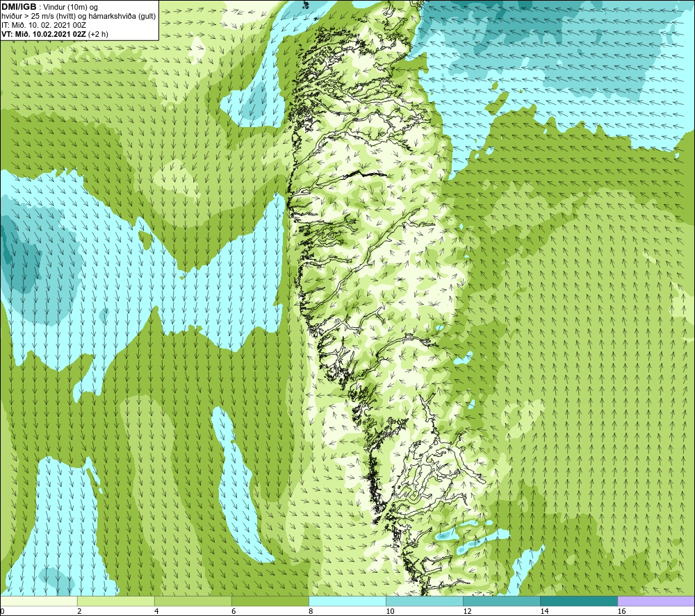Click the 'hviður > 25 m/s (hvítt)' line
Screen dimensions: 695x616
pos(79,17)
